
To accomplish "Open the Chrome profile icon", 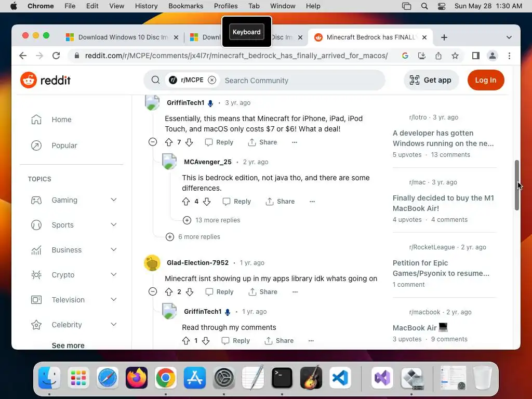I will click(493, 56).
